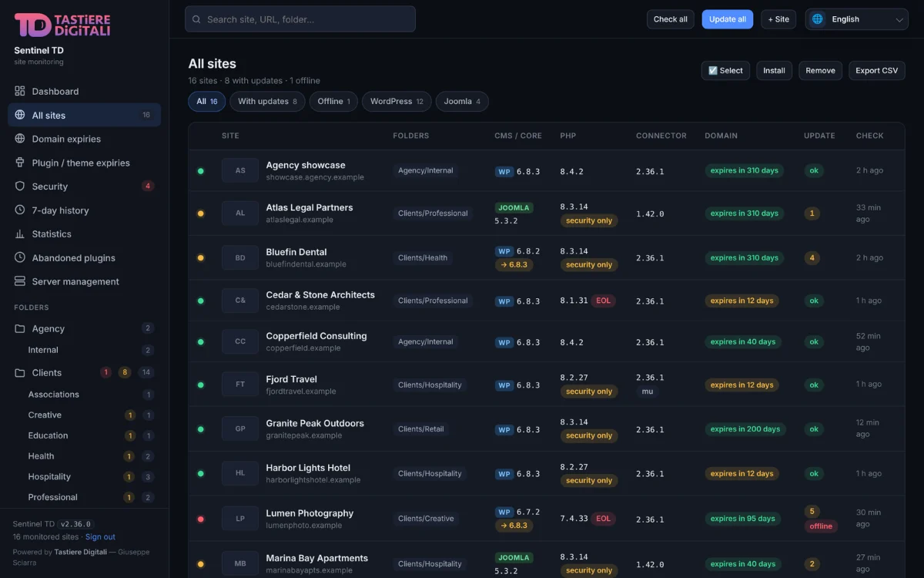Click the Install button
Screen dimensions: 924x578
pyautogui.click(x=774, y=70)
